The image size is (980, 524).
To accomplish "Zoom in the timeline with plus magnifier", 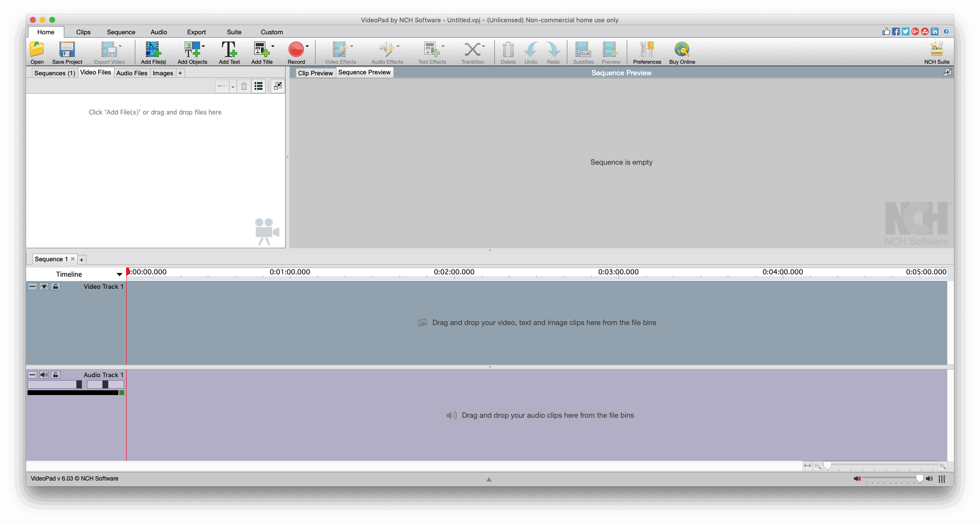I will [942, 466].
